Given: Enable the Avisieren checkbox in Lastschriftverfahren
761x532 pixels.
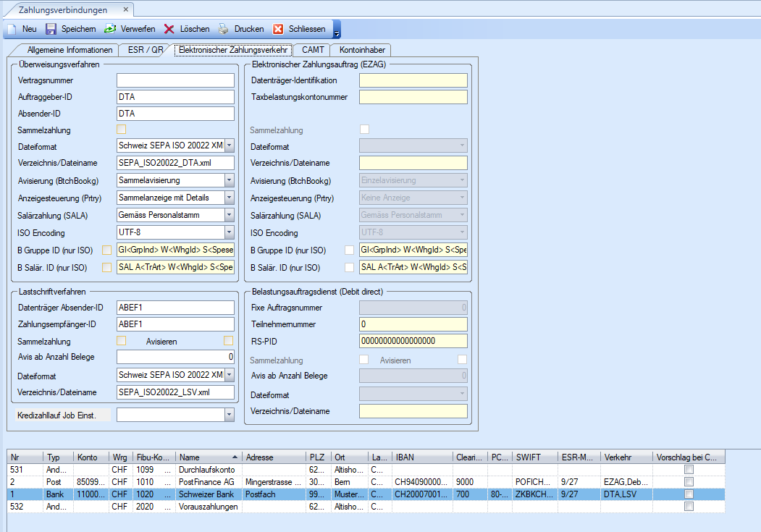Looking at the screenshot, I should [228, 340].
